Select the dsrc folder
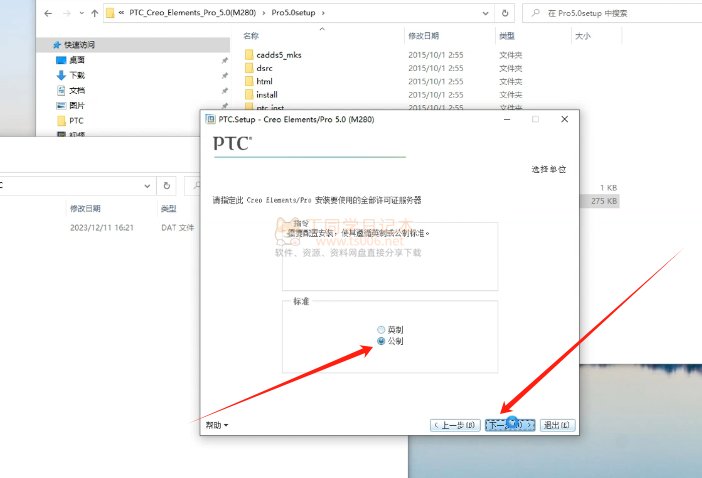Image resolution: width=702 pixels, height=478 pixels. click(x=264, y=68)
